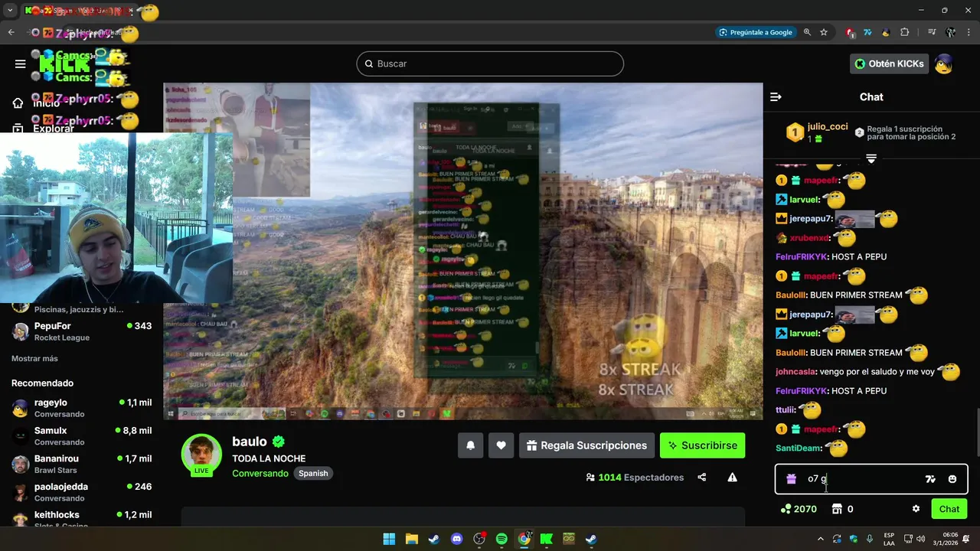The image size is (980, 551).
Task: Collapse the chat panel with arrow icon
Action: (776, 97)
